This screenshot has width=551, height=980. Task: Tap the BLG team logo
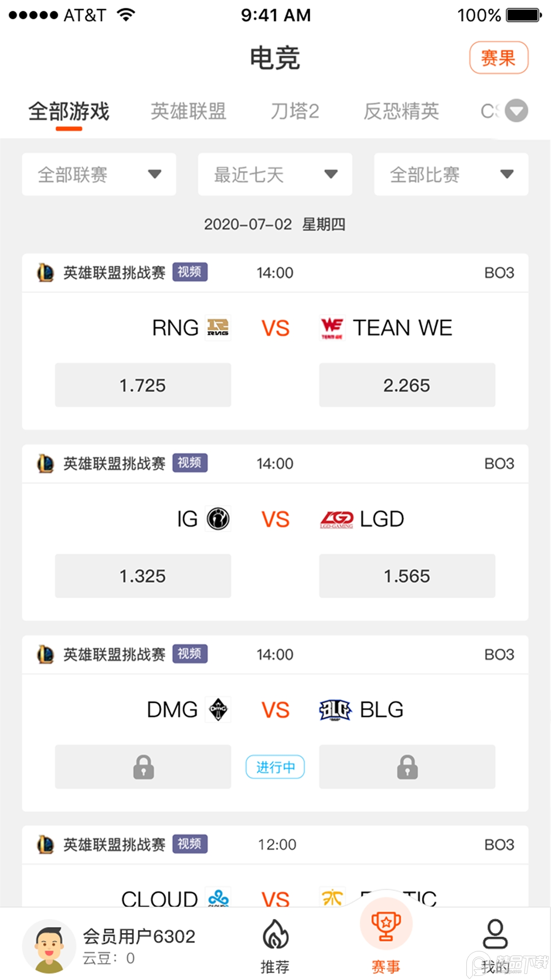[335, 709]
